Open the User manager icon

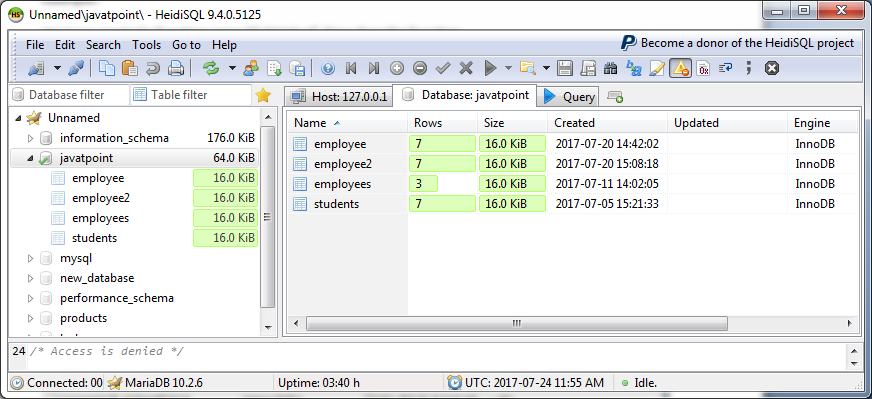click(251, 68)
